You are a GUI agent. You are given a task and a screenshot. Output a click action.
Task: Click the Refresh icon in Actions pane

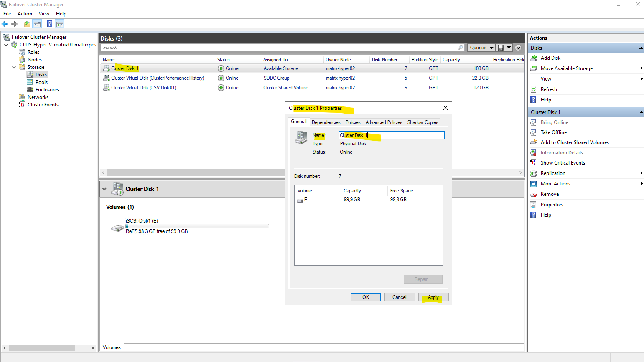534,89
